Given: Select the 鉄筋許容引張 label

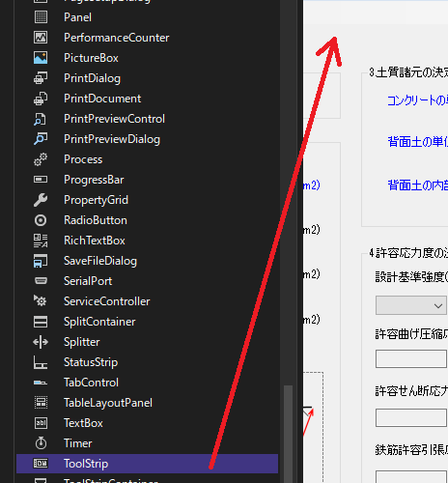Looking at the screenshot, I should coord(411,449).
